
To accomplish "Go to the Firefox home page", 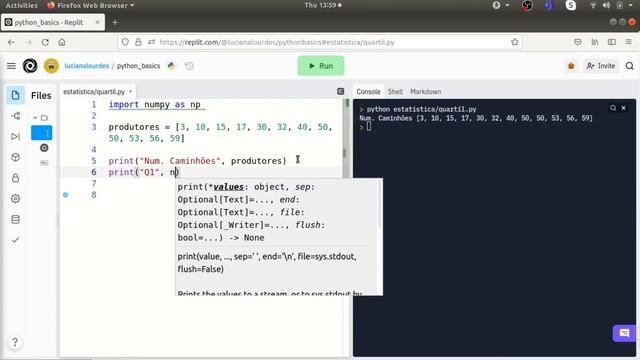I will (62, 42).
